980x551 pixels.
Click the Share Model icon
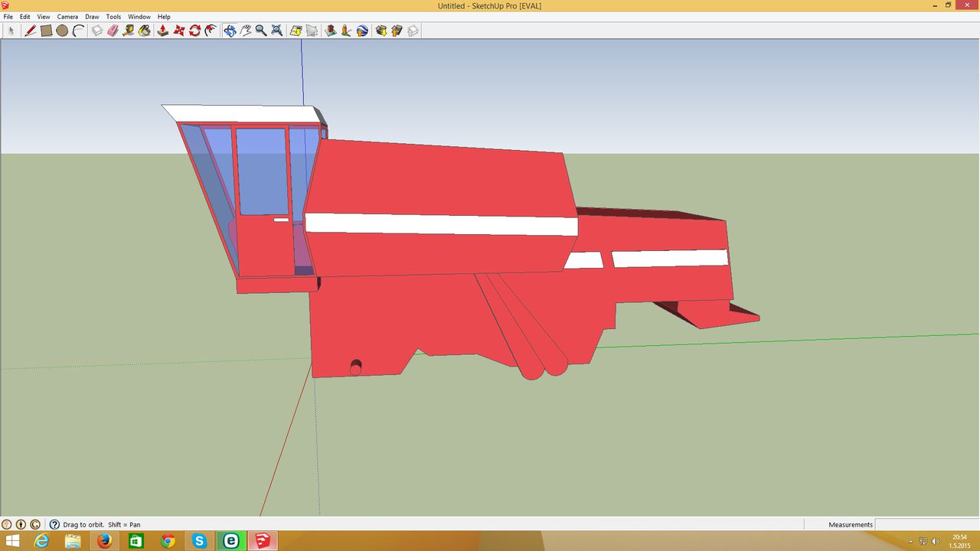pos(397,31)
